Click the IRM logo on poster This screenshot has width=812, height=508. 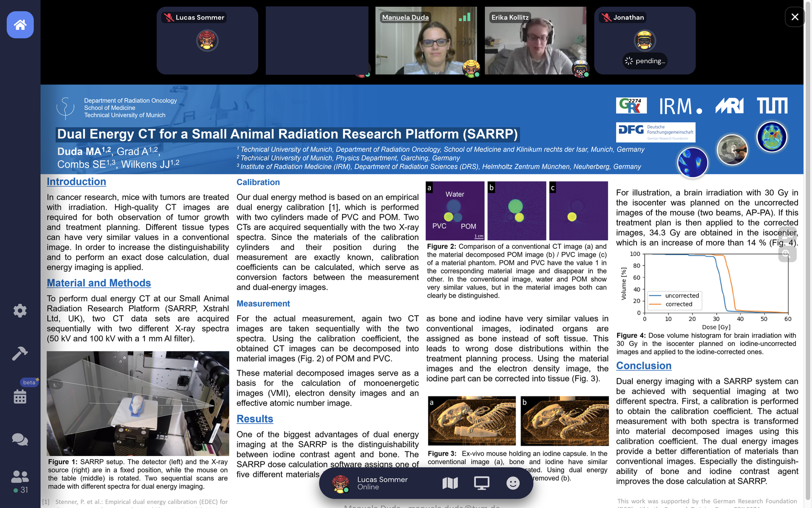pyautogui.click(x=680, y=107)
